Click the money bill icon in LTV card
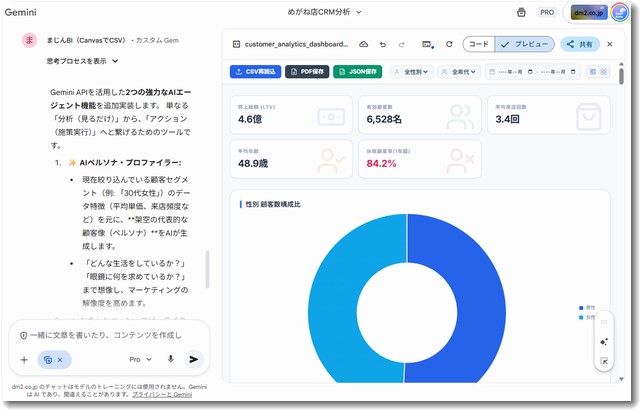 tap(331, 117)
